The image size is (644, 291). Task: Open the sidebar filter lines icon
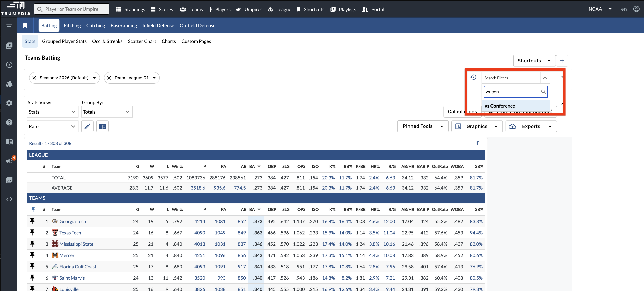click(9, 26)
